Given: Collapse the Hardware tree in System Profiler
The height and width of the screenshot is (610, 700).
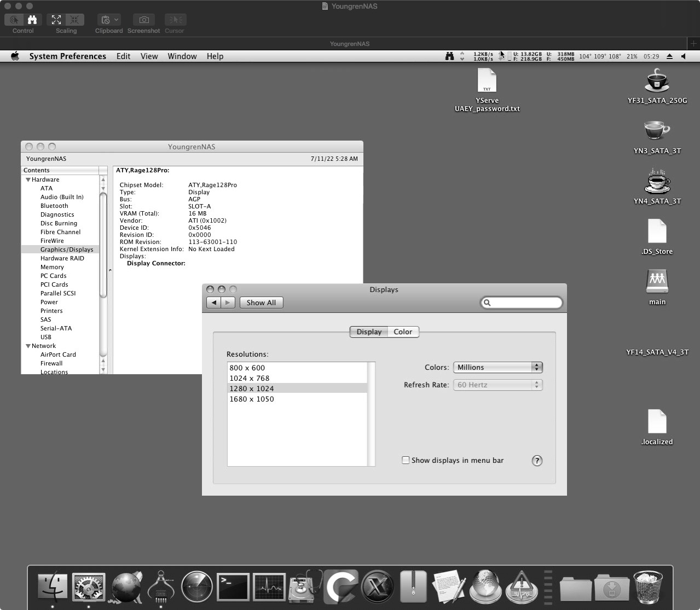Looking at the screenshot, I should coord(28,179).
